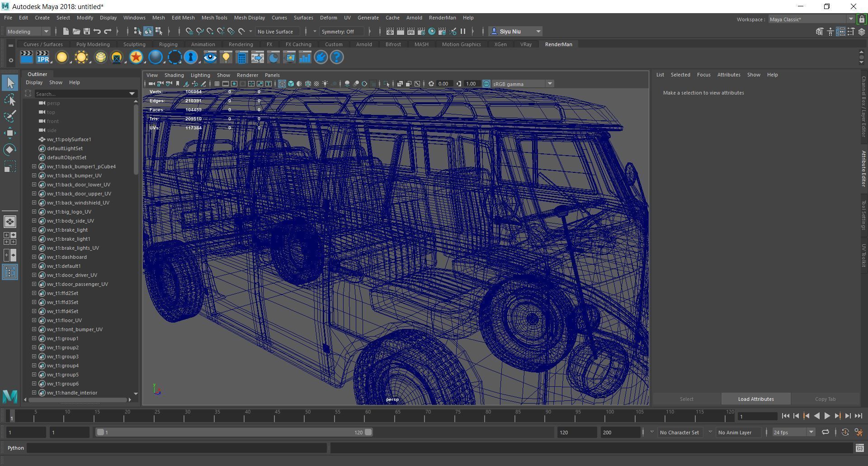The width and height of the screenshot is (868, 466).
Task: Click the current frame field beside the timeline
Action: click(x=757, y=416)
